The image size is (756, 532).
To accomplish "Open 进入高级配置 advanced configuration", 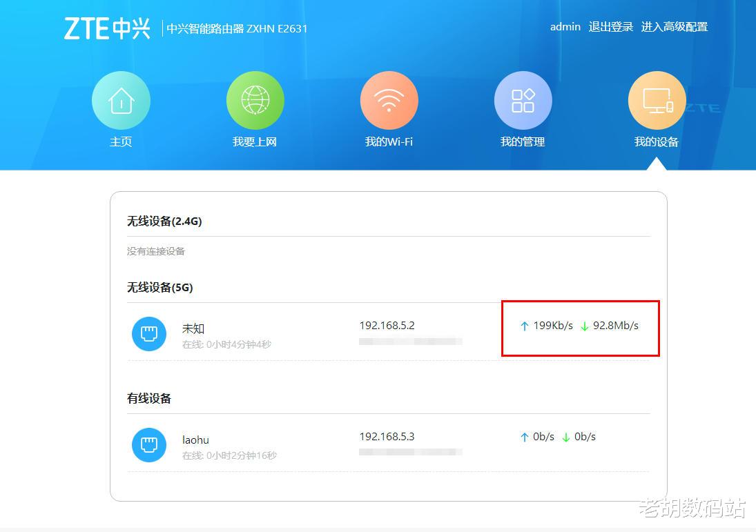I will (675, 27).
